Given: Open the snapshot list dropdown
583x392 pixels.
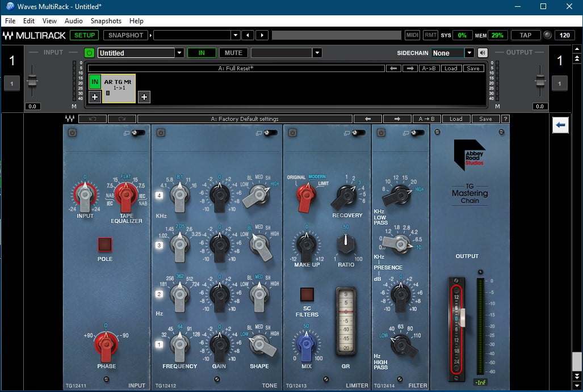Looking at the screenshot, I should click(x=236, y=35).
